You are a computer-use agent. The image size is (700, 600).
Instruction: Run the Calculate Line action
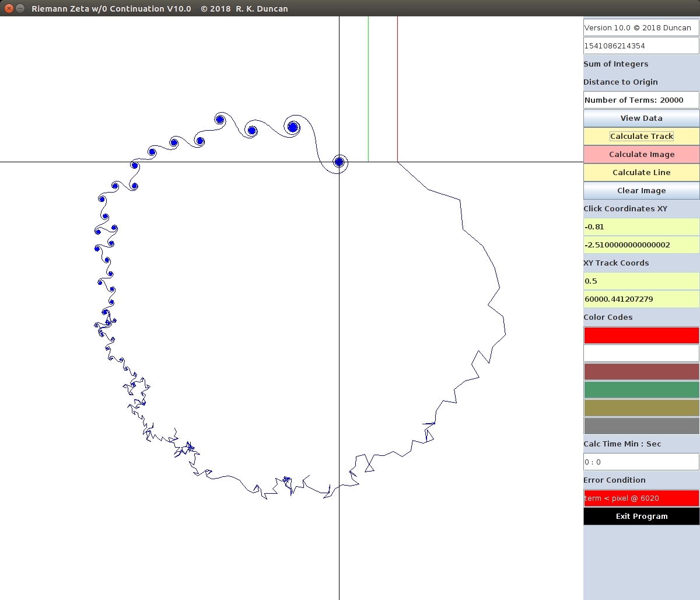click(641, 172)
